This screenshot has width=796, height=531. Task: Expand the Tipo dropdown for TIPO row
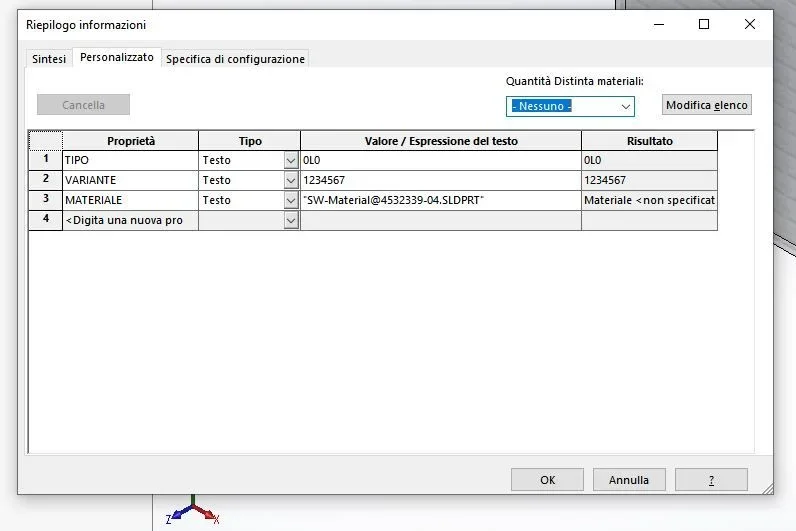[291, 160]
